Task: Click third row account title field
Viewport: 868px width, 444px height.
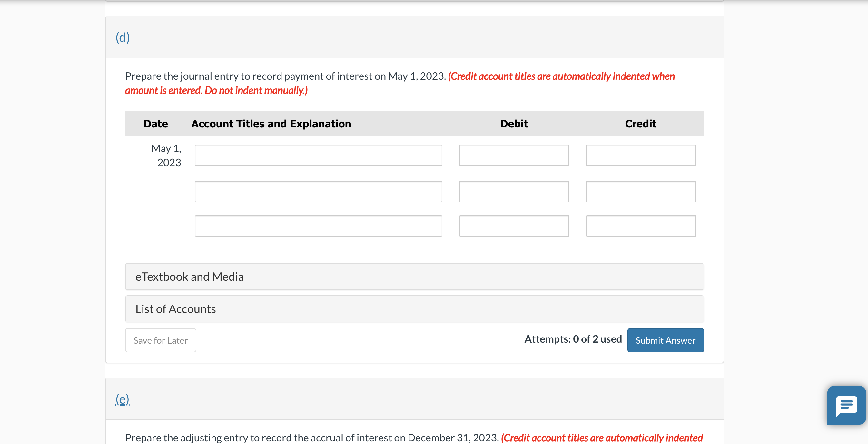Action: [319, 226]
